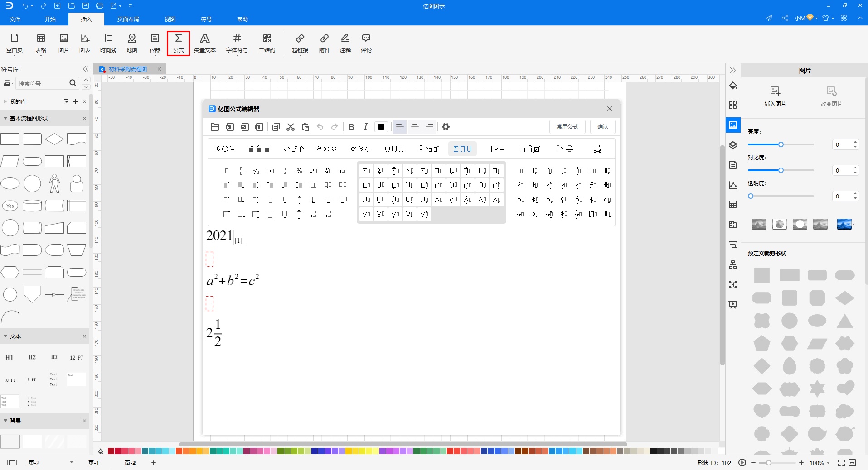Attach a file with 附件

click(325, 43)
